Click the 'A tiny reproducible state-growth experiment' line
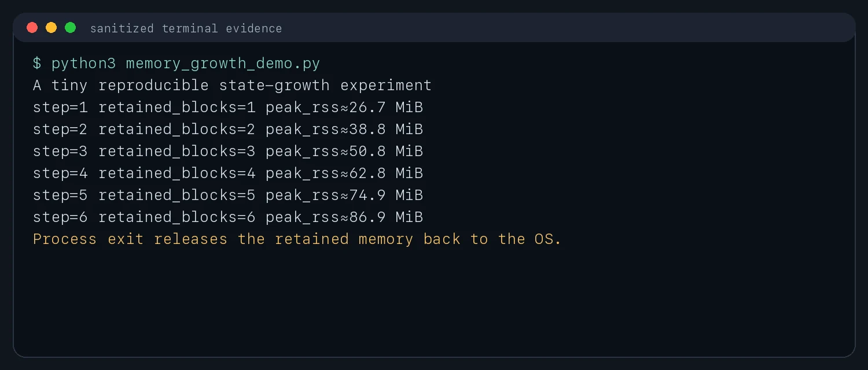Image resolution: width=868 pixels, height=370 pixels. click(x=232, y=86)
